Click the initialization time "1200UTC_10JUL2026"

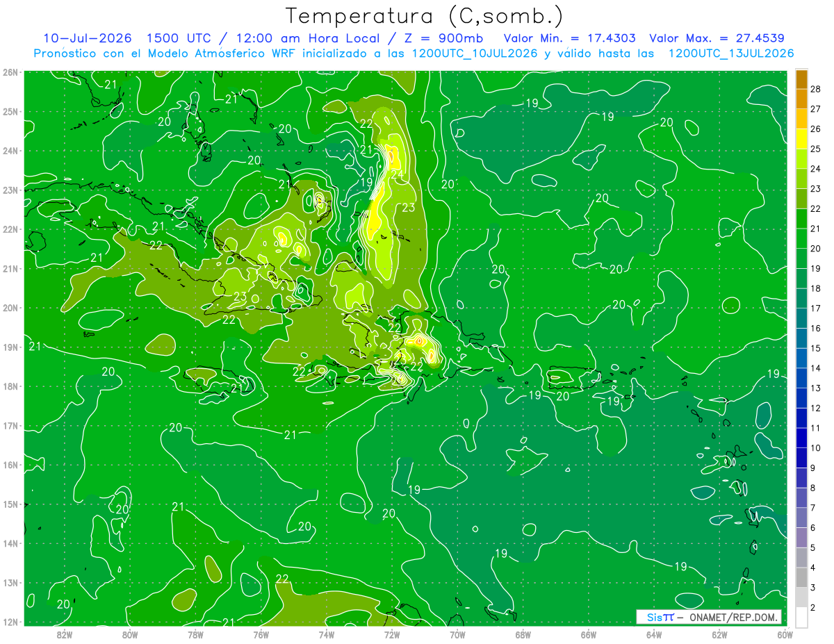(x=475, y=53)
